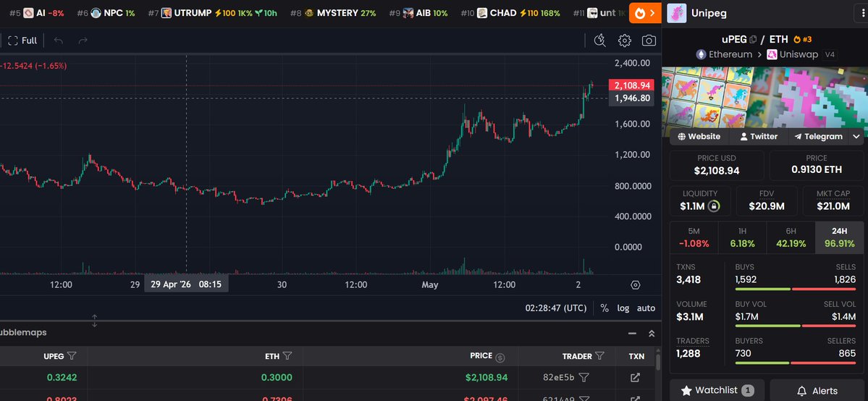Image resolution: width=868 pixels, height=401 pixels.
Task: Open the quick search lightning icon
Action: click(x=599, y=41)
